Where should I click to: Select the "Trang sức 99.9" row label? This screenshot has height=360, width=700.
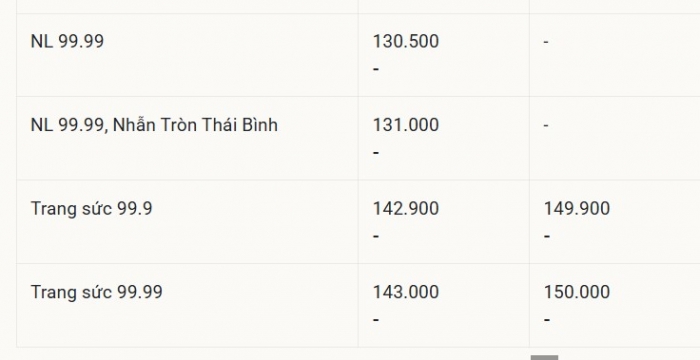(x=92, y=209)
